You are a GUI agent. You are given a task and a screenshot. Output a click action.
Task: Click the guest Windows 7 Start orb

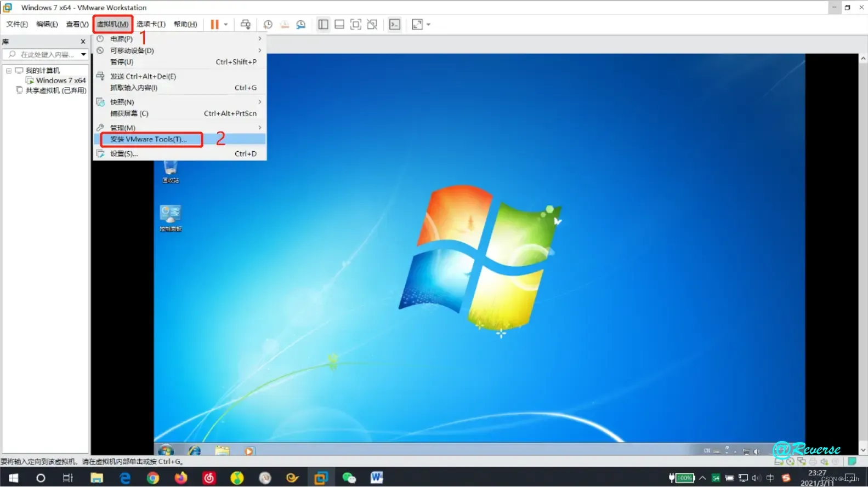(166, 450)
